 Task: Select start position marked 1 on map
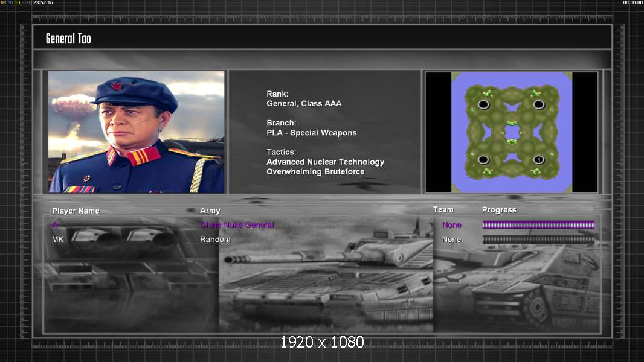pos(538,160)
